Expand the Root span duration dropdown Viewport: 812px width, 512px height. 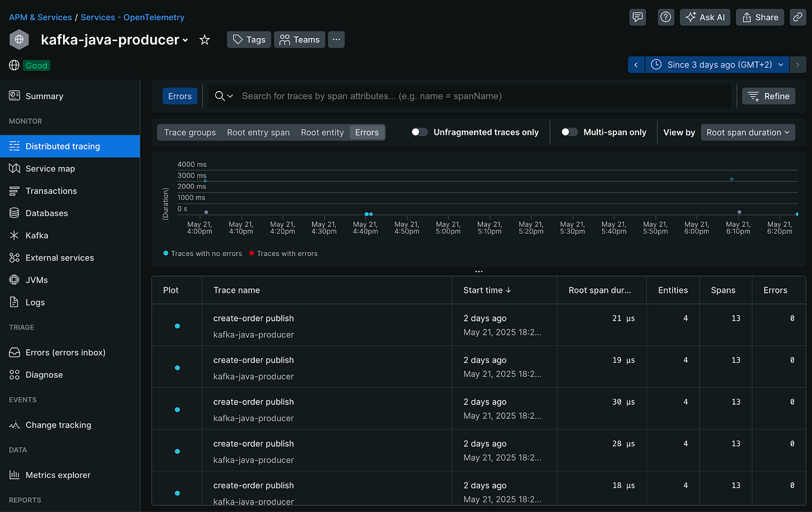point(748,132)
